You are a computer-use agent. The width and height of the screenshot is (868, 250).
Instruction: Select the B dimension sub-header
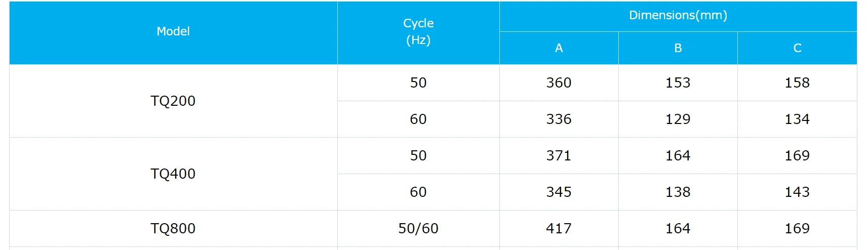[x=678, y=48]
